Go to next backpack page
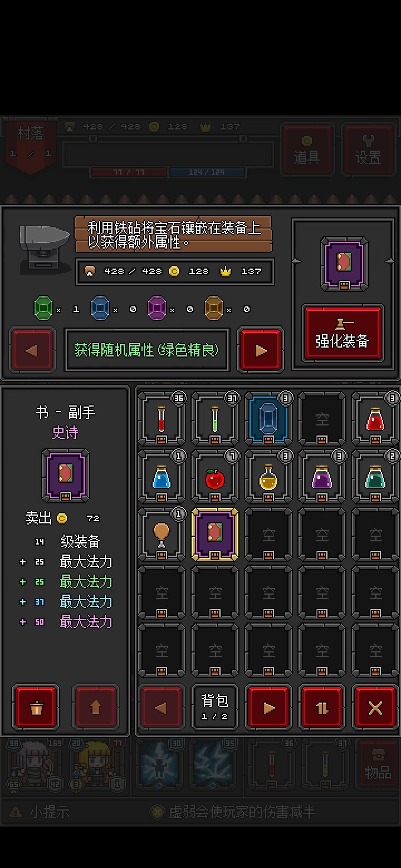Viewport: 401px width, 868px height. tap(268, 708)
